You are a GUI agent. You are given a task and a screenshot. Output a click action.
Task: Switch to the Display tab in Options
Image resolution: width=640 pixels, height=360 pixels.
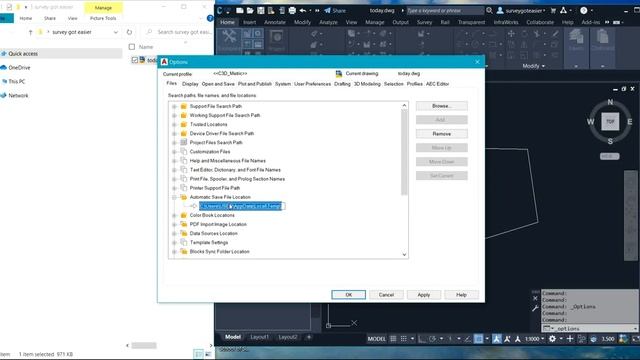tap(190, 84)
